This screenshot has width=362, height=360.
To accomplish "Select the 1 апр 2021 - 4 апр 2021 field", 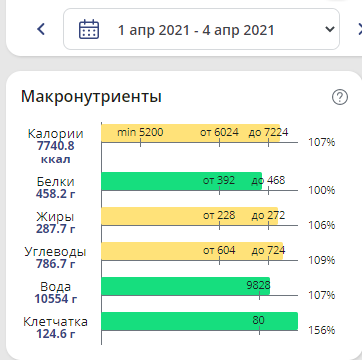I will pos(201,29).
